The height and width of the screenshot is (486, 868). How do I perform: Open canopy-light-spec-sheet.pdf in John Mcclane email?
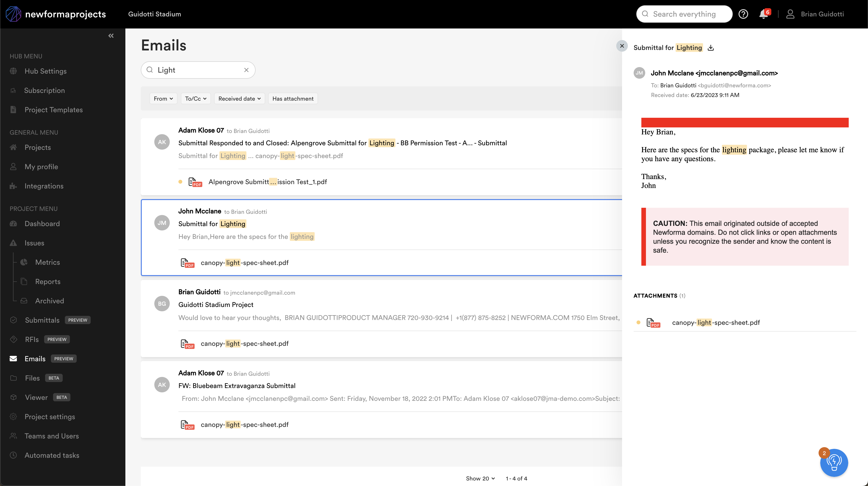(245, 263)
